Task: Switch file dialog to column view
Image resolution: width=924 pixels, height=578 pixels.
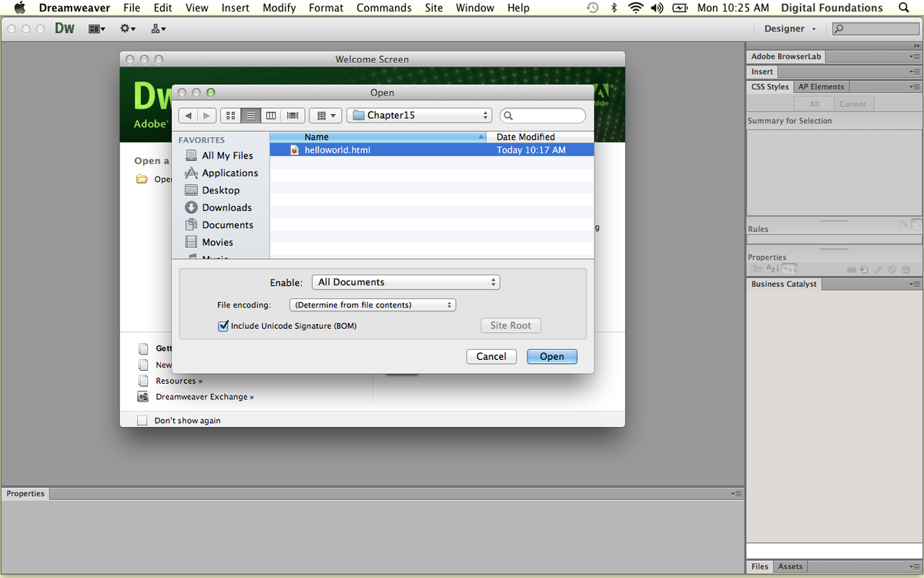Action: 271,116
